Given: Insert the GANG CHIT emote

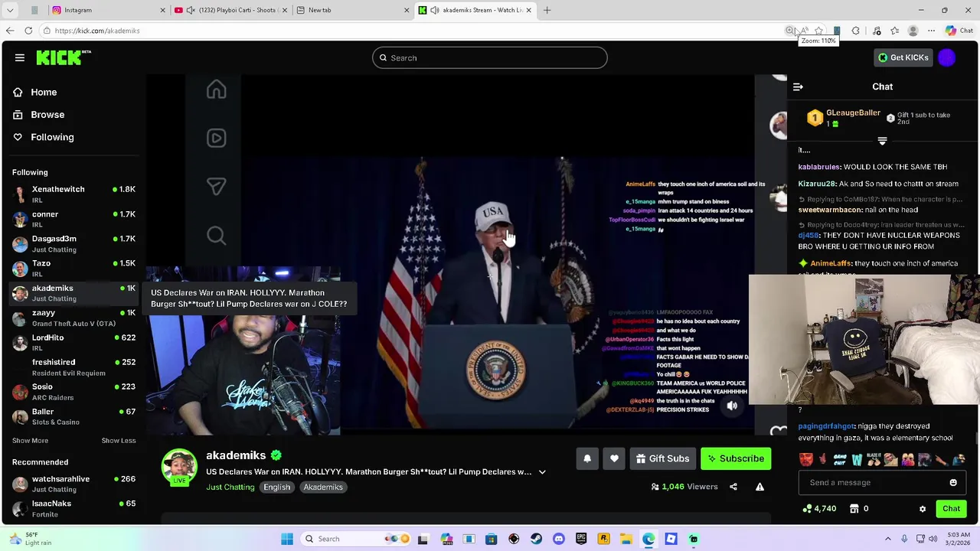Looking at the screenshot, I should pos(840,460).
